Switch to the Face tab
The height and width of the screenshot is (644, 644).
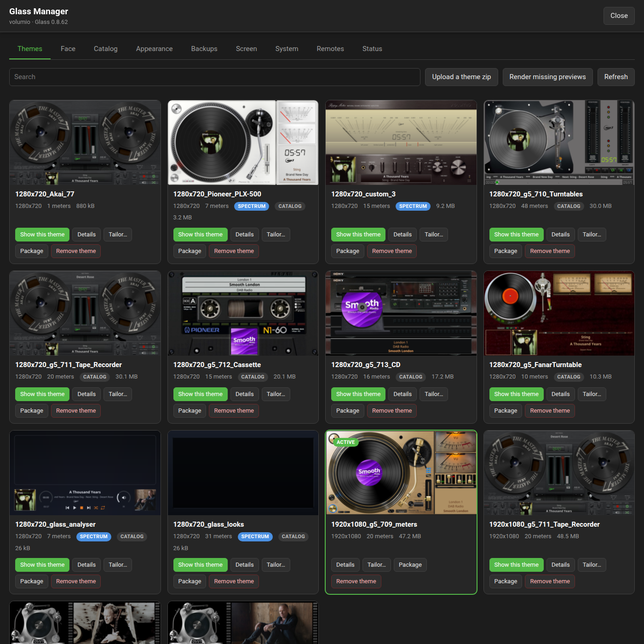[68, 49]
